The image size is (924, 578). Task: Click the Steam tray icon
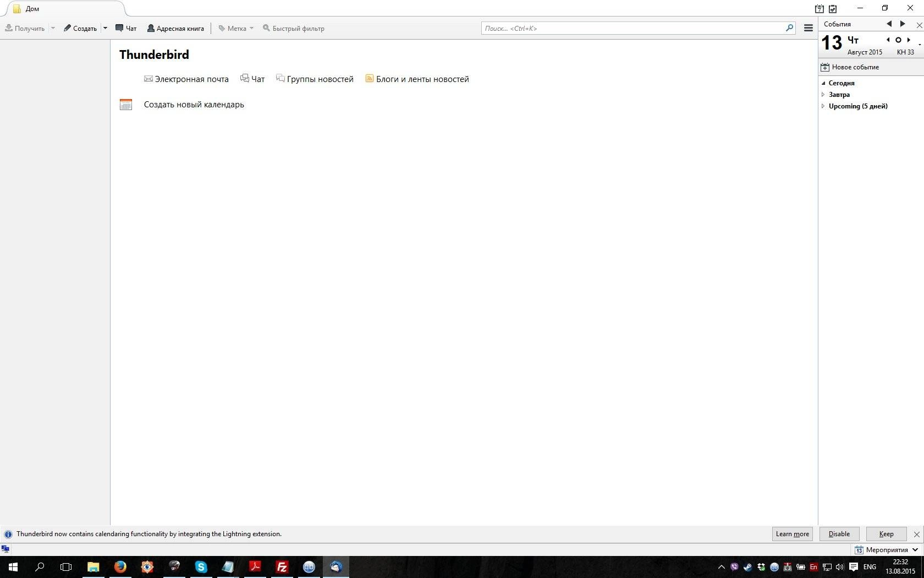tap(747, 567)
